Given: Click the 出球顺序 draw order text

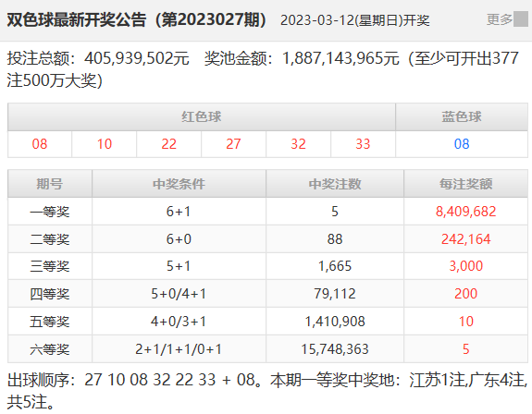Looking at the screenshot, I should 134,380.
